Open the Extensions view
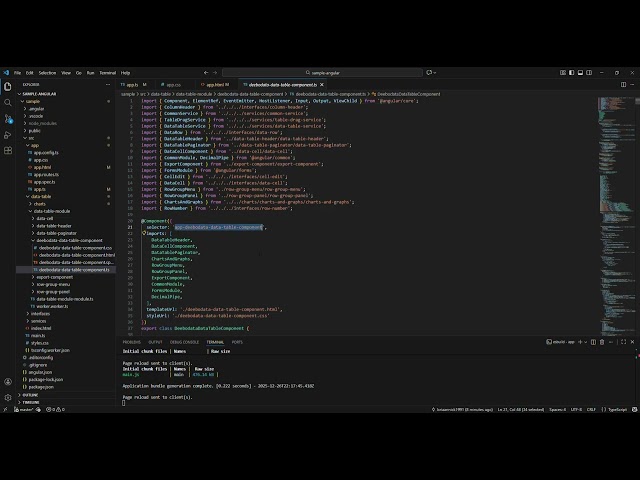Image resolution: width=640 pixels, height=480 pixels. coord(8,151)
